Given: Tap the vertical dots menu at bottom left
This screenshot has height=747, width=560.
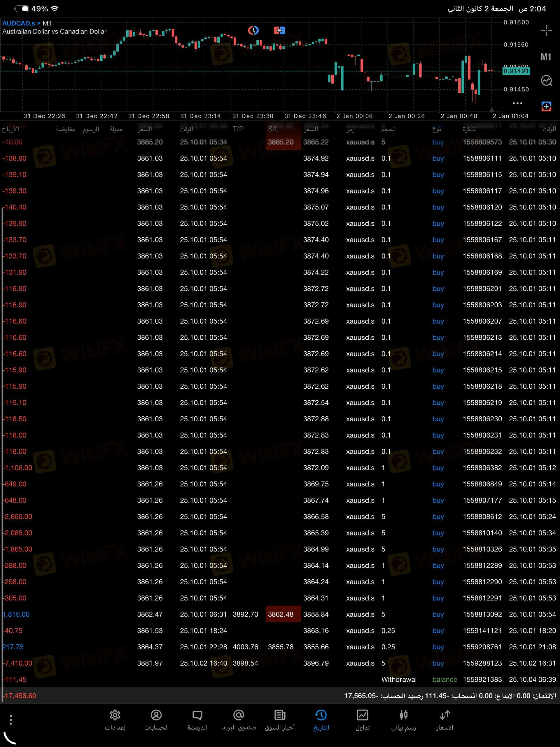Looking at the screenshot, I should coord(11,720).
